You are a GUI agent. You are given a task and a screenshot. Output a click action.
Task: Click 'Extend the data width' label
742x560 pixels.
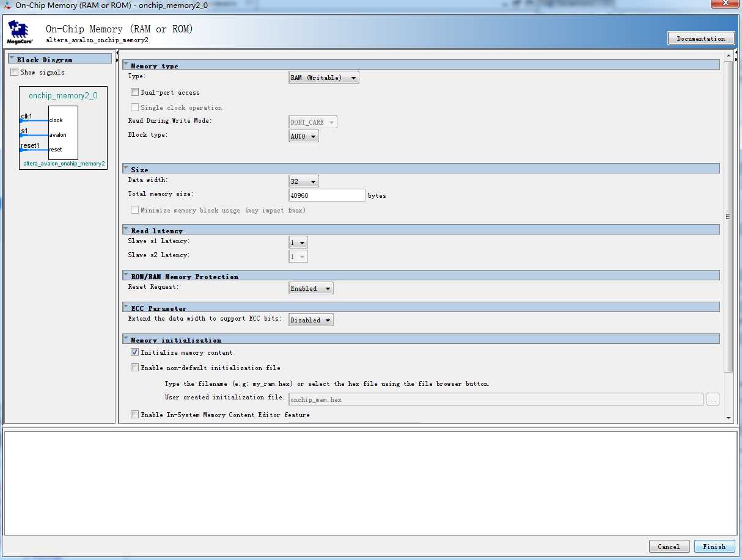point(205,318)
